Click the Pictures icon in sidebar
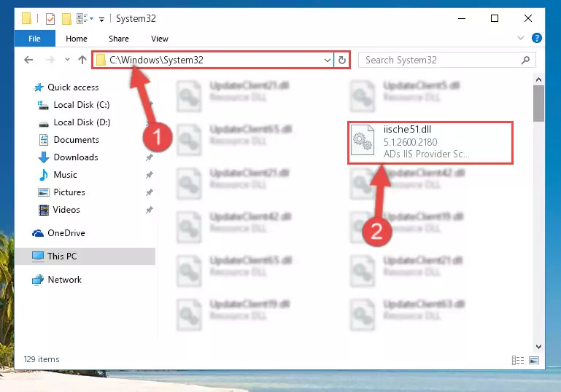 [44, 192]
